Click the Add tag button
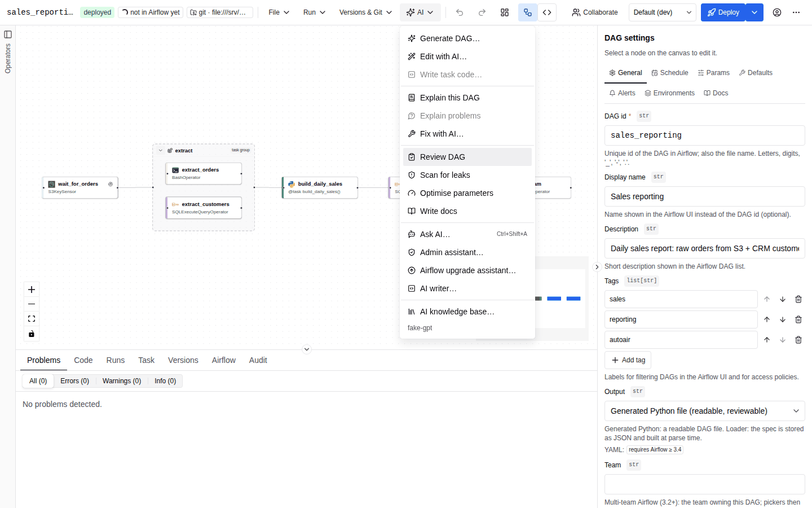812x508 pixels. 628,360
